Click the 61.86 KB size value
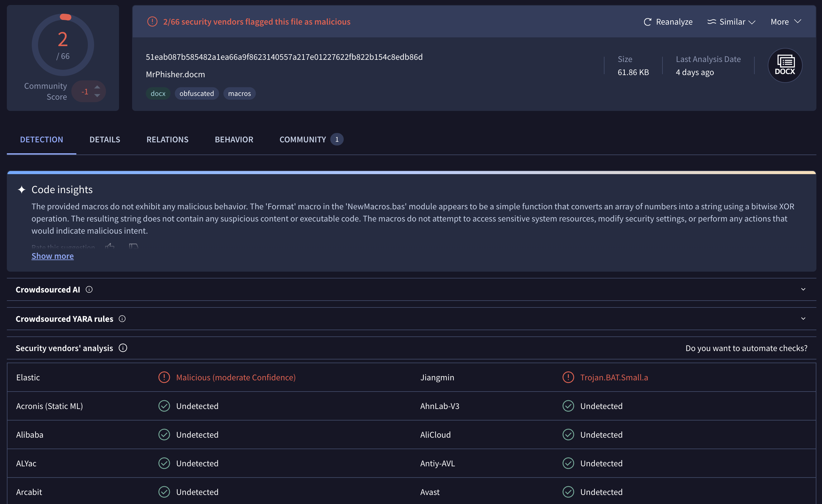The width and height of the screenshot is (822, 504). (x=633, y=72)
